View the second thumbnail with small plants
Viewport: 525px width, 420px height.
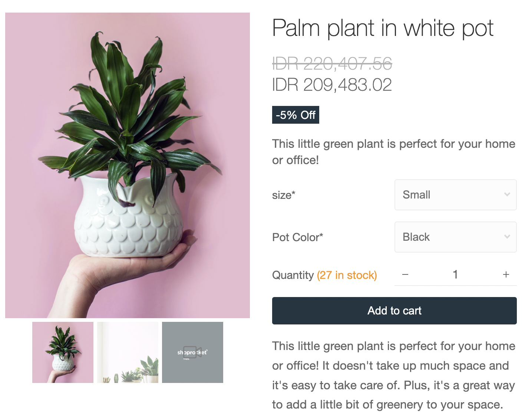coord(128,352)
